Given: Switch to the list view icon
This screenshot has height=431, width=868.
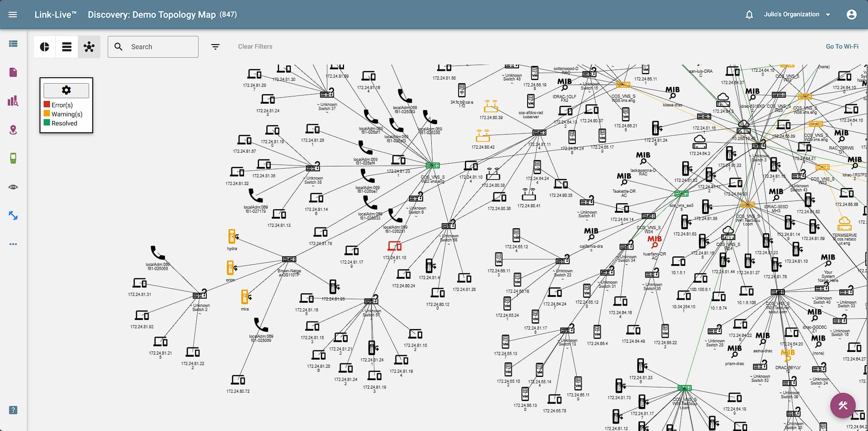Looking at the screenshot, I should (x=66, y=46).
